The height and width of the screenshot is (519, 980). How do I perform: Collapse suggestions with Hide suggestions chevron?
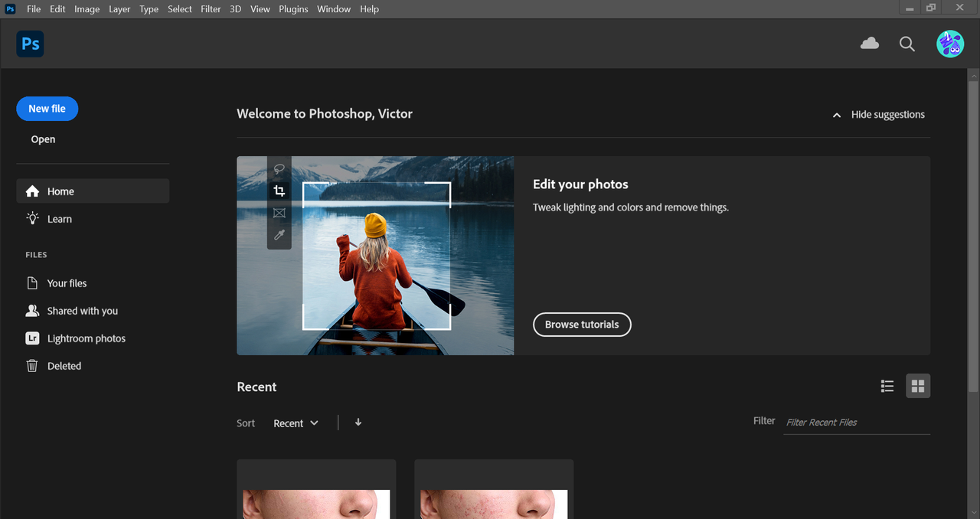coord(837,115)
